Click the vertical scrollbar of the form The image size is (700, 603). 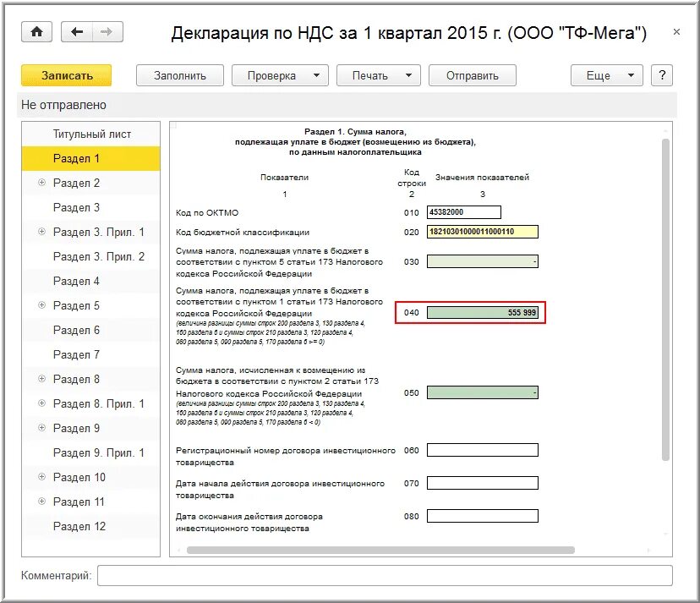pyautogui.click(x=665, y=299)
